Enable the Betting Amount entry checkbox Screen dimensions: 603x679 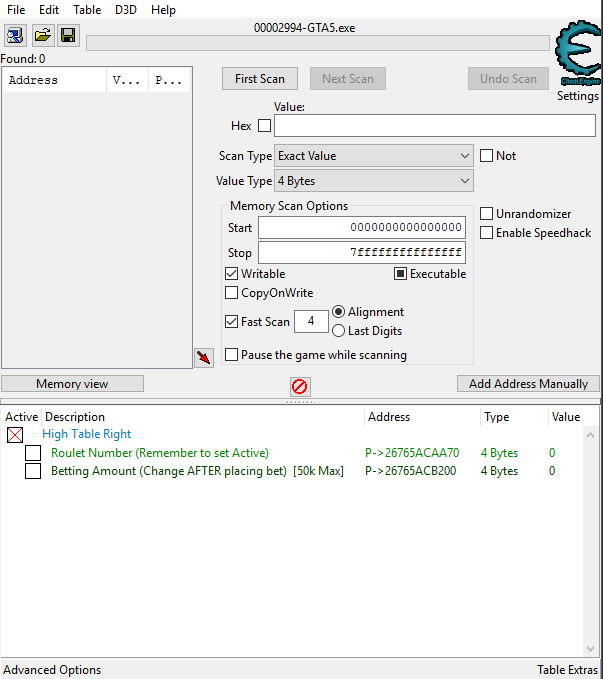click(x=33, y=471)
